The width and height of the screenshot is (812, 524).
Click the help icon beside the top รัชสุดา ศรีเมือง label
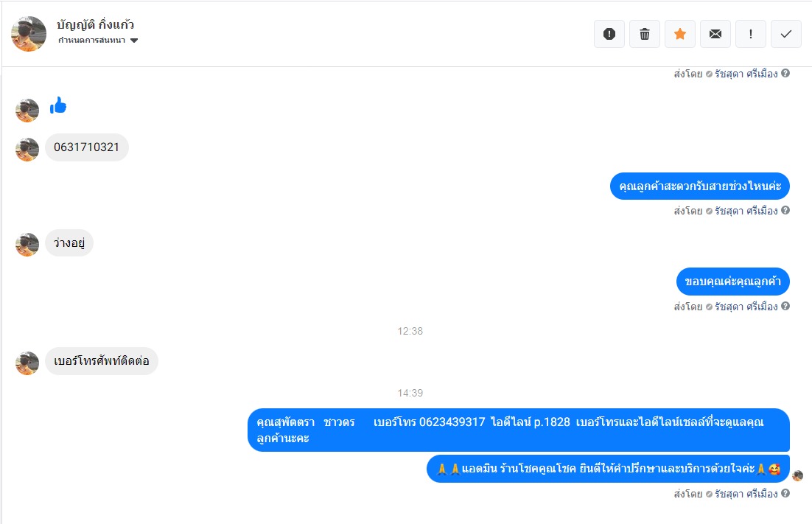point(785,74)
